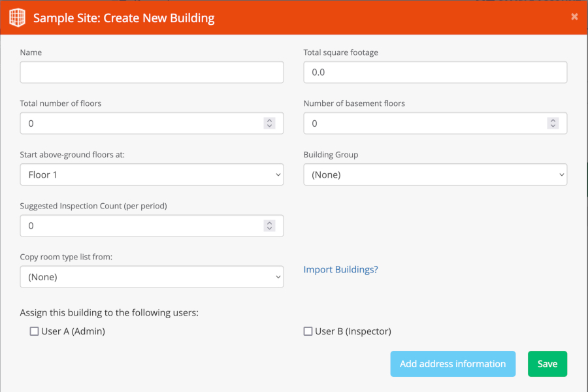Increase Total number of floors stepper

point(269,121)
